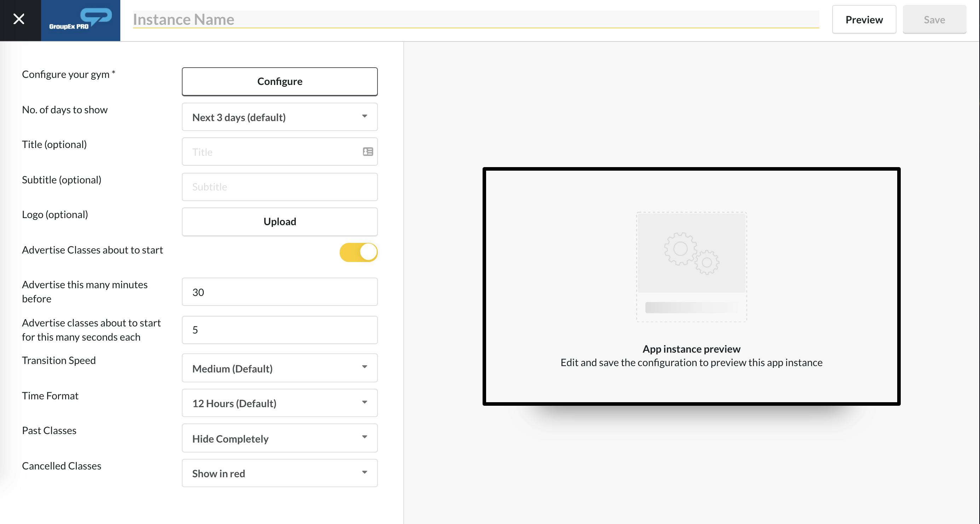Click the 'Transition Speed' label
980x524 pixels.
point(59,360)
